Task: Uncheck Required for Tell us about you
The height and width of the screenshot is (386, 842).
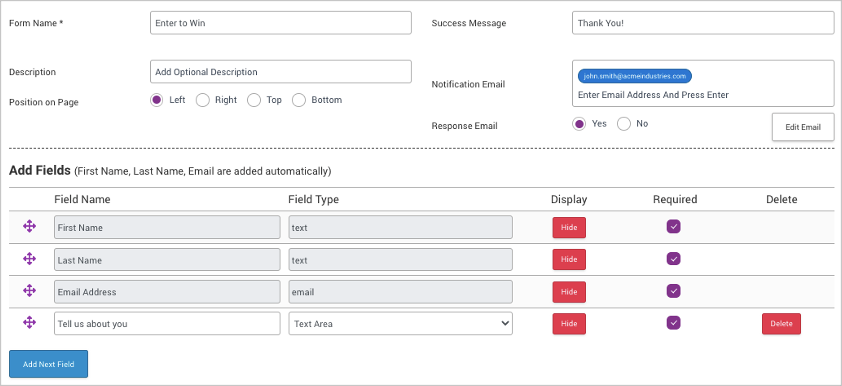Action: (x=673, y=323)
